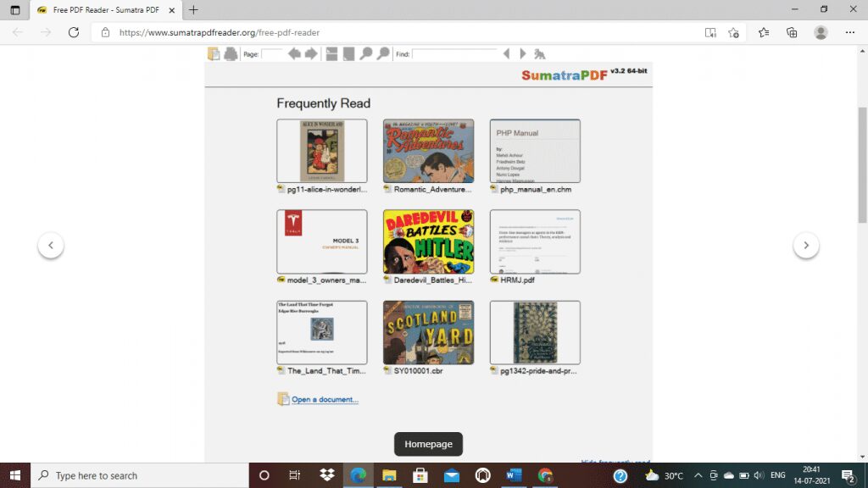The image size is (868, 488).
Task: Open the PHP Manual thumbnail
Action: 535,151
